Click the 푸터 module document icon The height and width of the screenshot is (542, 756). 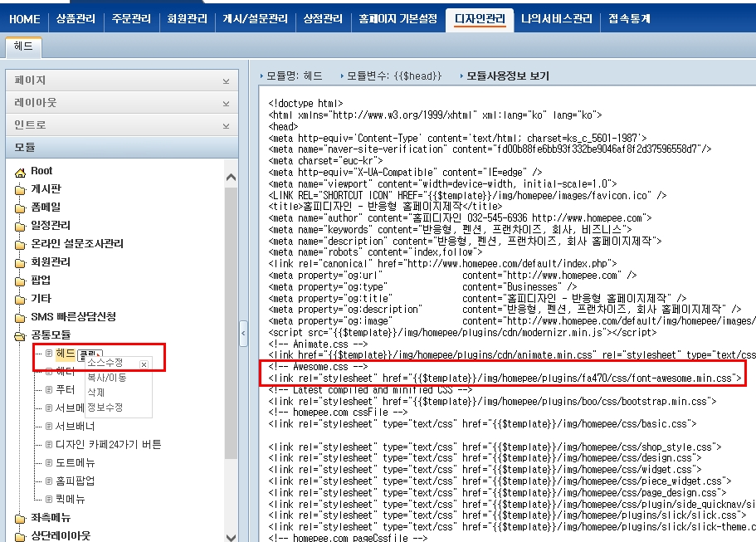click(48, 390)
